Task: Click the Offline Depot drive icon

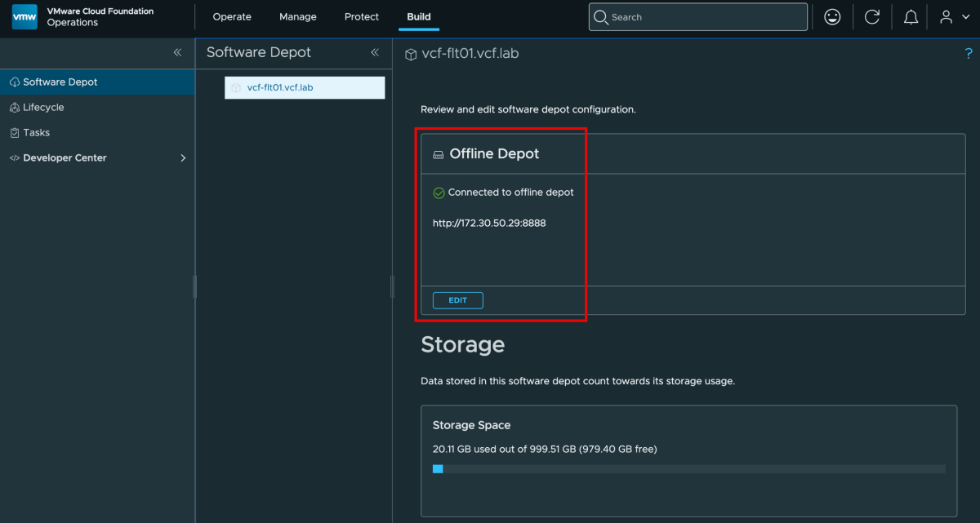Action: [439, 154]
